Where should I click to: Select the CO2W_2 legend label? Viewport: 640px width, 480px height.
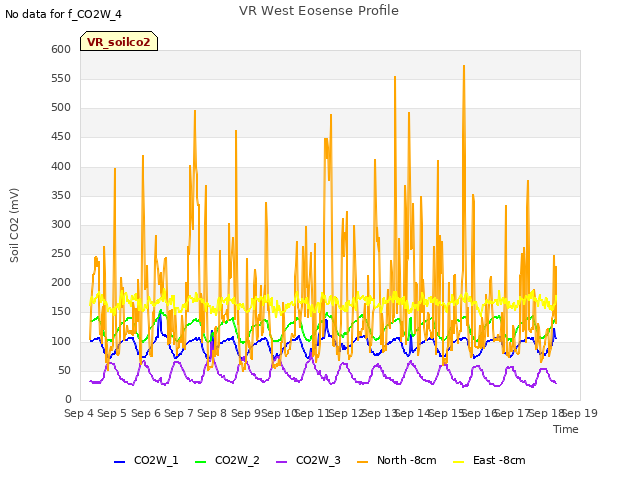point(237,460)
